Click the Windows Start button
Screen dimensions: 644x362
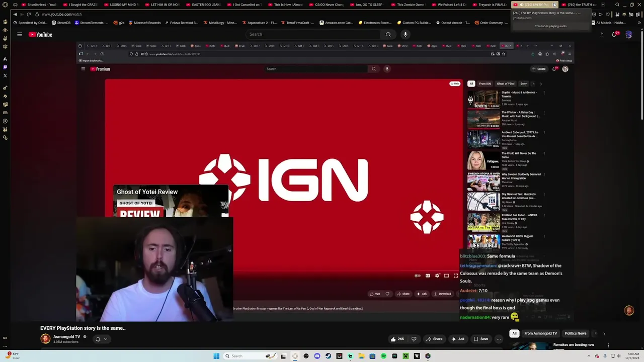(216, 356)
